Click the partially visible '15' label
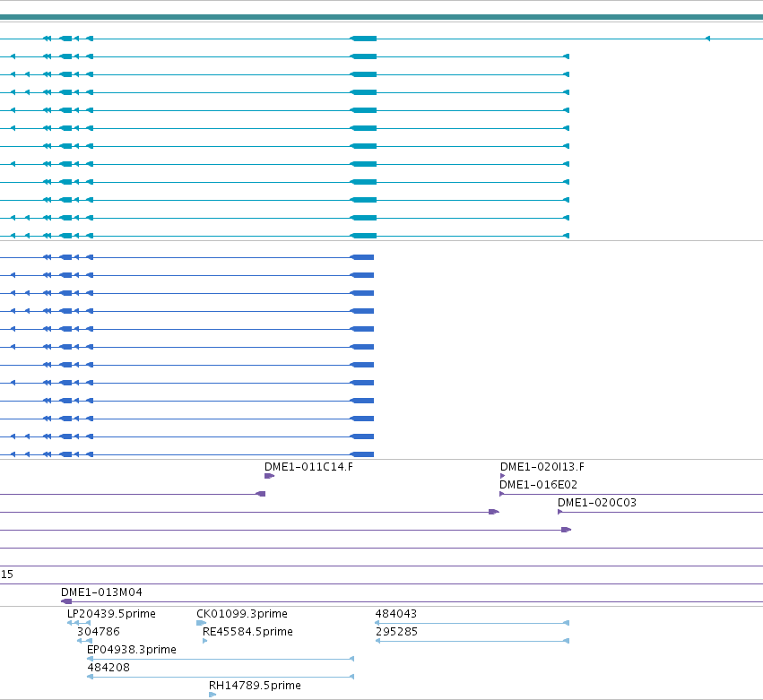This screenshot has width=763, height=700. [x=7, y=574]
